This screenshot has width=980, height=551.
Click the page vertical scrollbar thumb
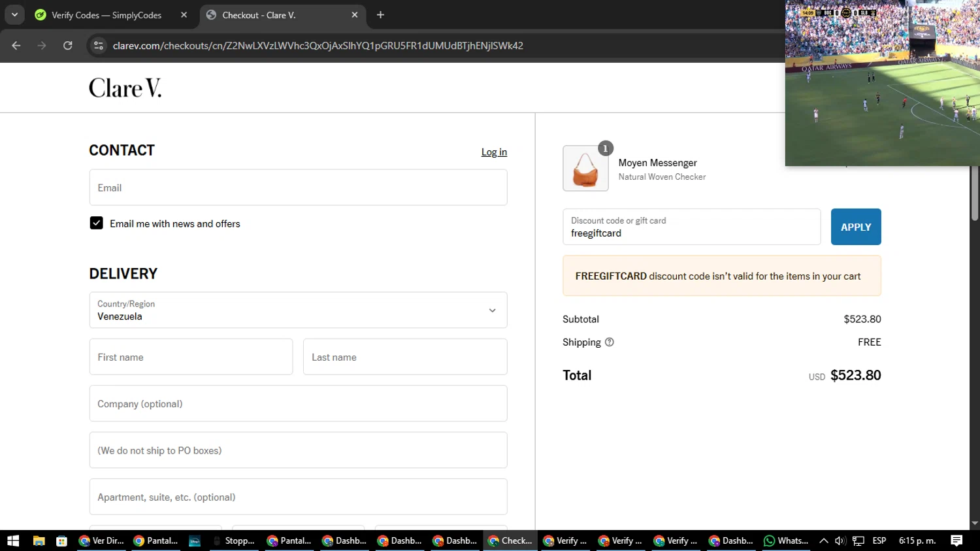tap(975, 193)
